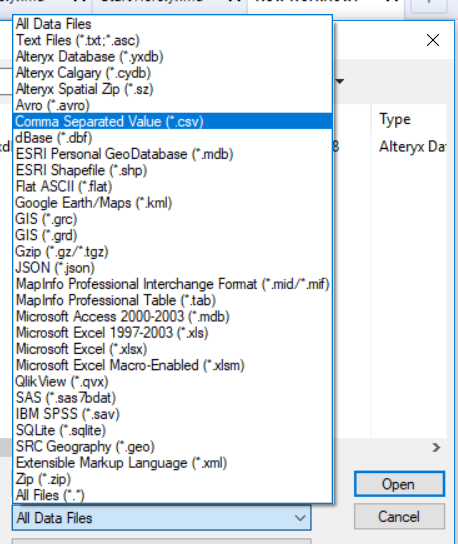Sort by the Type column header
458x544 pixels.
(395, 119)
